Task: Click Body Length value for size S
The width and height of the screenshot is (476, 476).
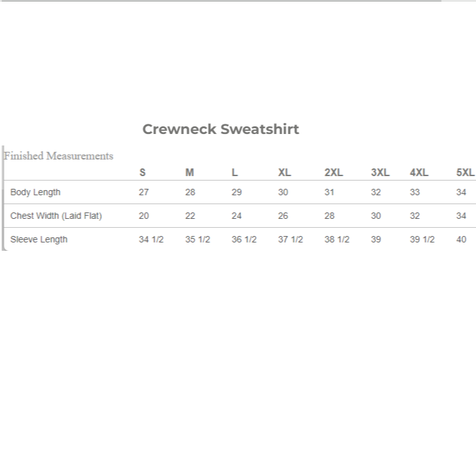Action: (144, 192)
